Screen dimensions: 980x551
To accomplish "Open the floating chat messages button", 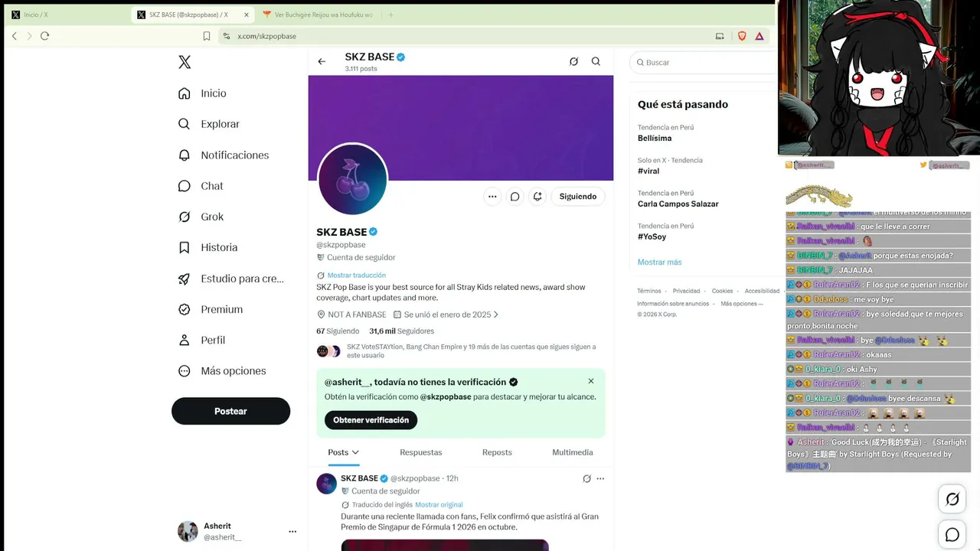I will click(x=952, y=535).
